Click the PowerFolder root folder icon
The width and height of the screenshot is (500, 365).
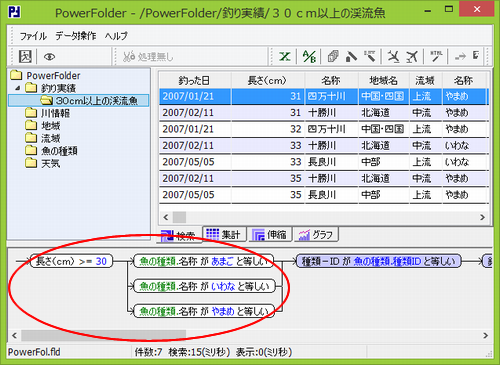(x=16, y=75)
